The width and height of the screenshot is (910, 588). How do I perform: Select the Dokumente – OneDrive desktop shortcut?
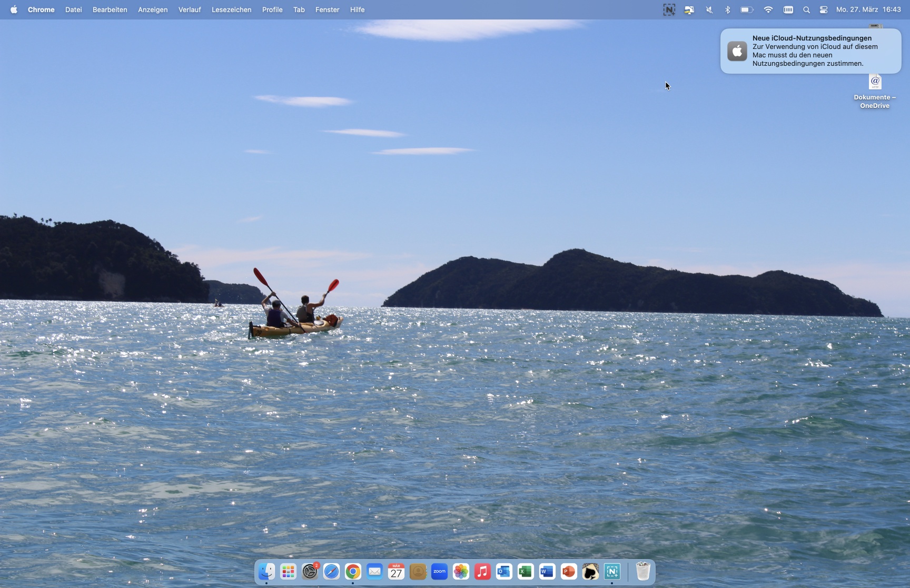click(x=875, y=83)
